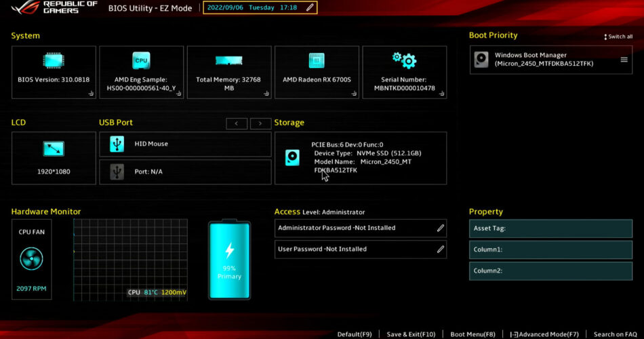Click the date and time box

[260, 7]
